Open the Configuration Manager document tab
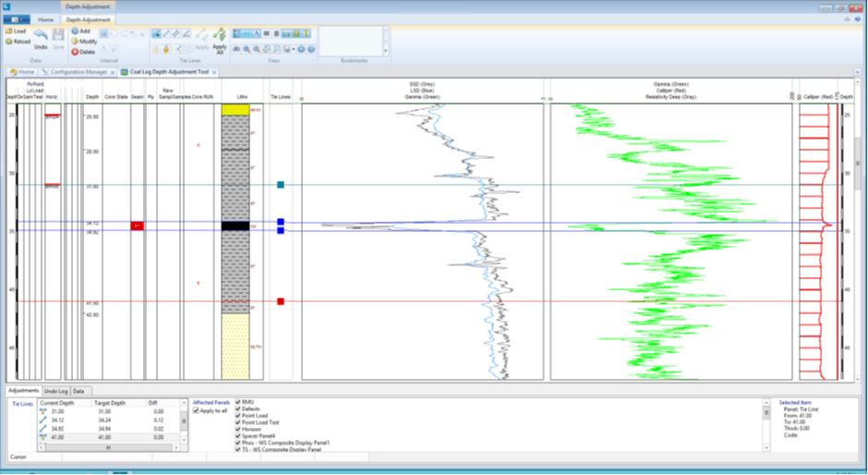The height and width of the screenshot is (475, 868). coord(78,71)
